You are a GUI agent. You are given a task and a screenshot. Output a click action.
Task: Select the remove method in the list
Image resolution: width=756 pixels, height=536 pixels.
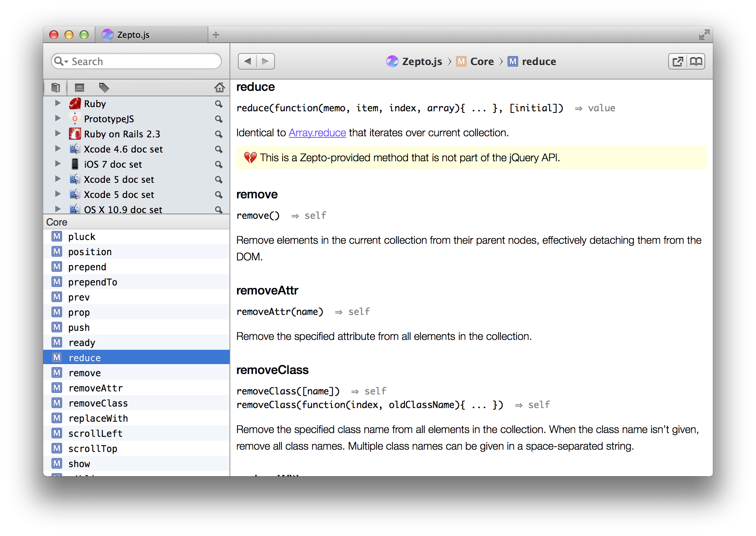coord(136,373)
